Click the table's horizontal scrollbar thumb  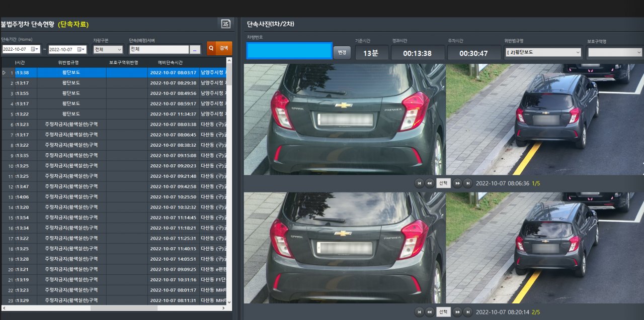click(124, 308)
